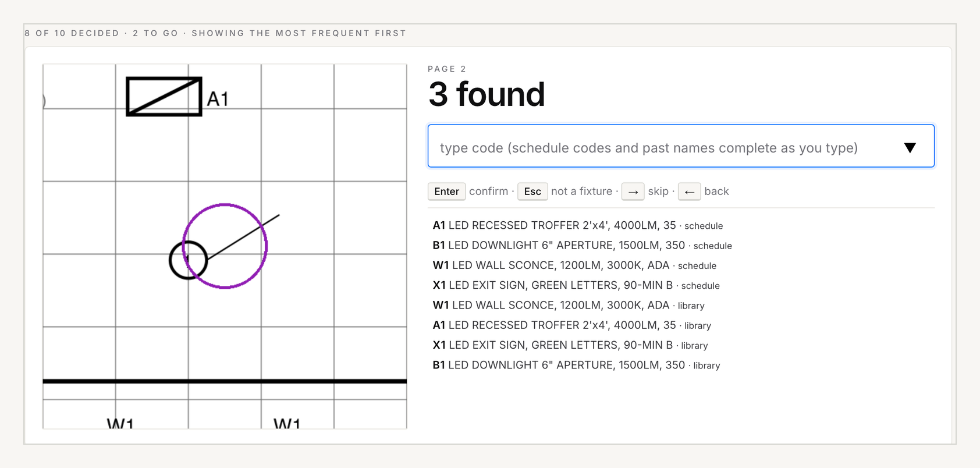Focus the type code input field

point(681,146)
